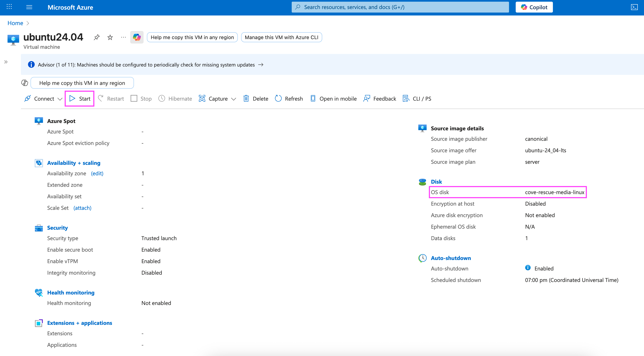Viewport: 644px width, 356px height.
Task: Click the Copilot icon beside the VM title
Action: 137,37
